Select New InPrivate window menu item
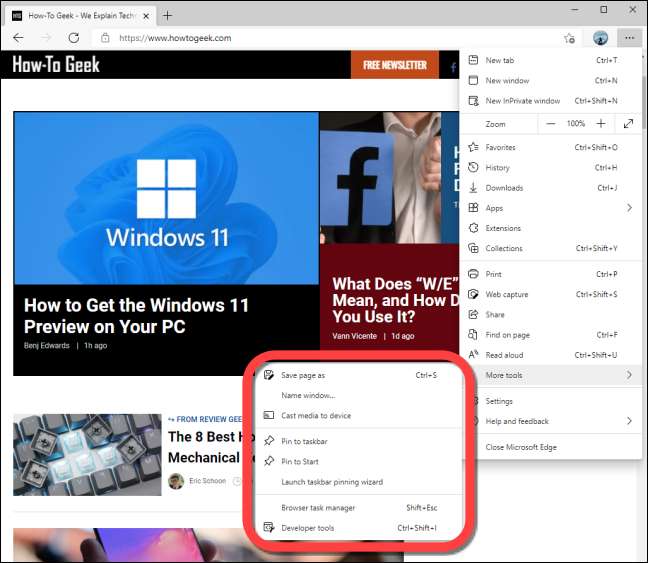648x563 pixels. 522,101
